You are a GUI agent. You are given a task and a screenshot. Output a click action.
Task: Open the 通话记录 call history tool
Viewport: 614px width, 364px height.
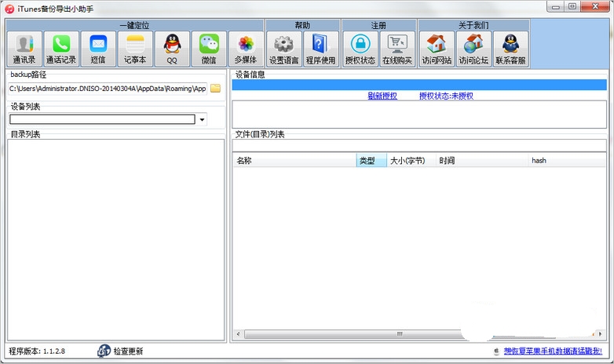pos(61,49)
